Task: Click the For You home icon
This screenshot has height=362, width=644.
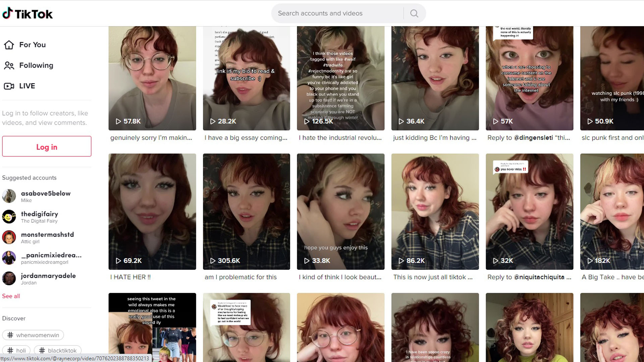Action: [9, 45]
